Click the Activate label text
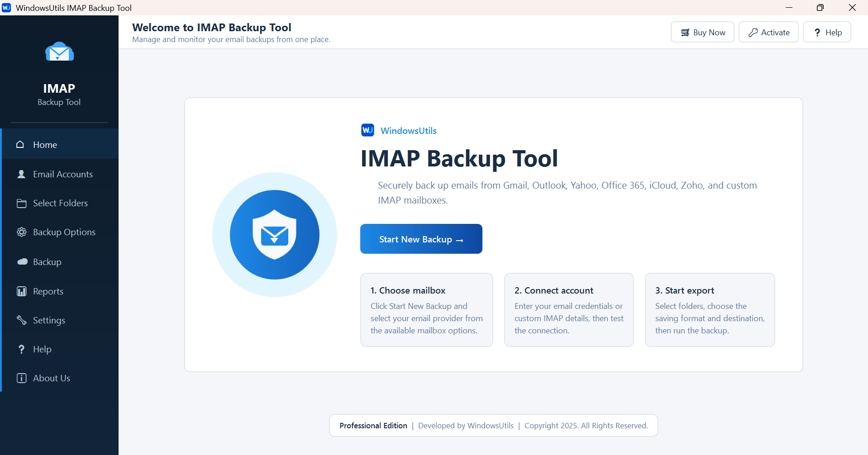 775,33
